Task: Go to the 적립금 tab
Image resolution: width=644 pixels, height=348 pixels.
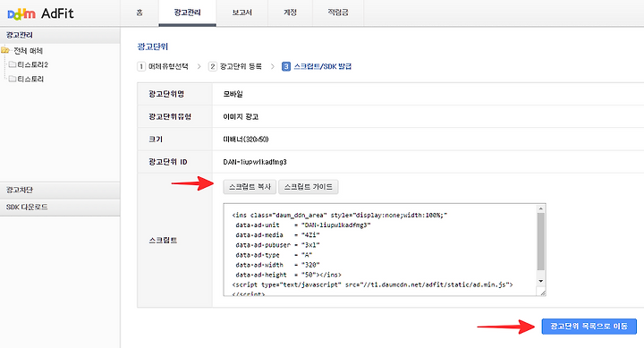Action: 338,13
